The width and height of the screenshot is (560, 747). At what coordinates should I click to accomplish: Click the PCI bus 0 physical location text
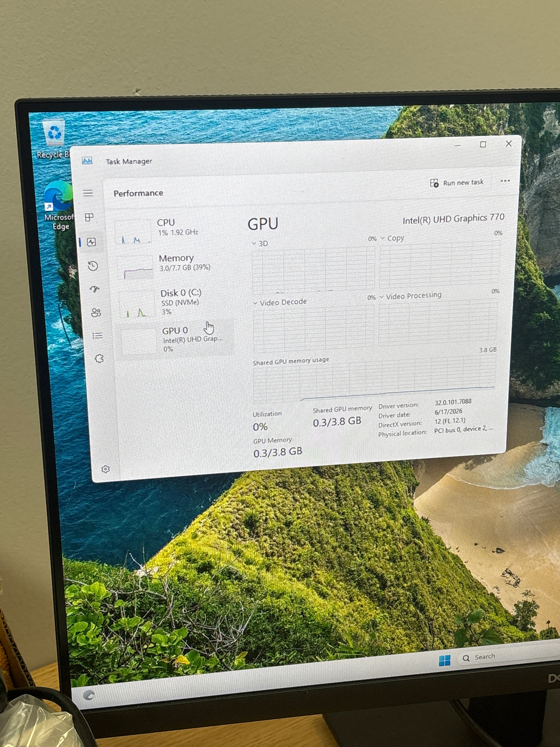[463, 430]
